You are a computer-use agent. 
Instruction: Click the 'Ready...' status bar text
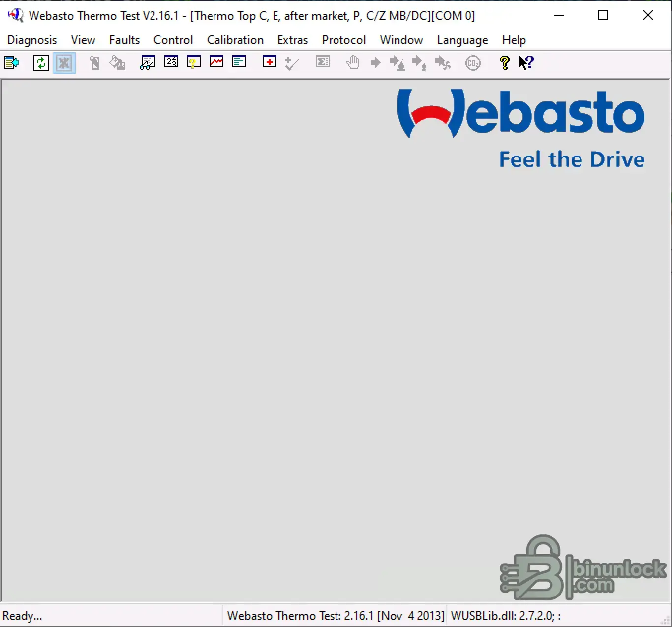click(23, 616)
